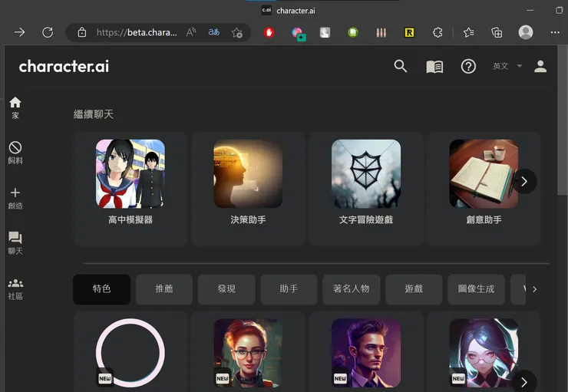The image size is (568, 392).
Task: Open the search magnifier icon
Action: (x=400, y=66)
